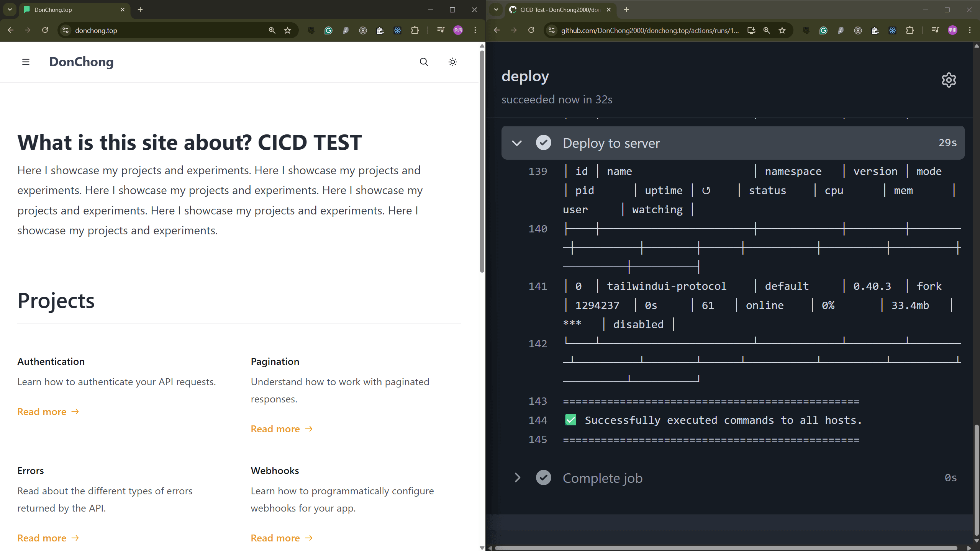Open the tab search dropdown in the left browser
The height and width of the screenshot is (551, 980).
coord(10,10)
